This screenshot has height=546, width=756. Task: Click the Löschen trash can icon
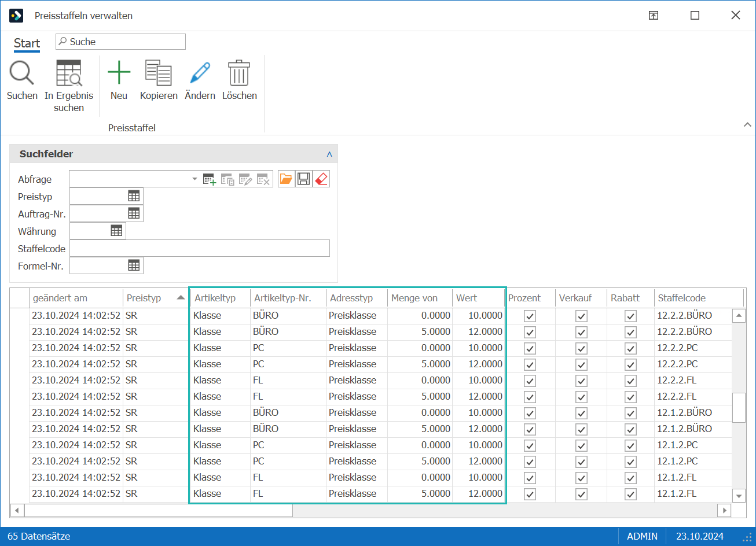[x=239, y=73]
